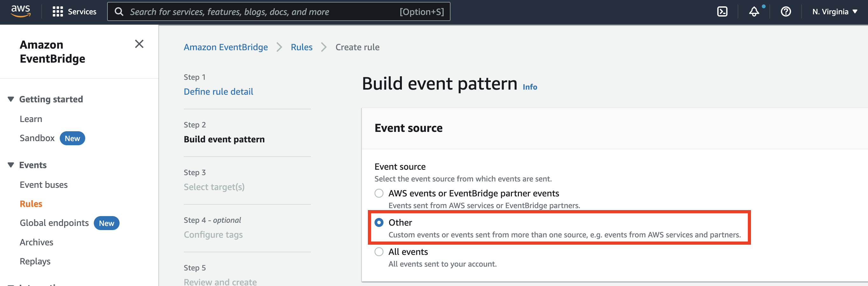Focus the services search field
Viewport: 868px width, 286px height.
(x=279, y=12)
